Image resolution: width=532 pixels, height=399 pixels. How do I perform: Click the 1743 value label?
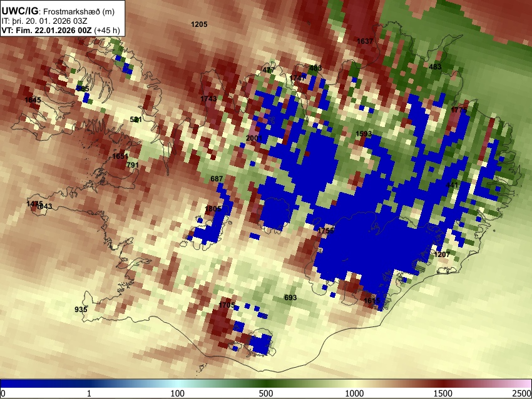tap(208, 99)
